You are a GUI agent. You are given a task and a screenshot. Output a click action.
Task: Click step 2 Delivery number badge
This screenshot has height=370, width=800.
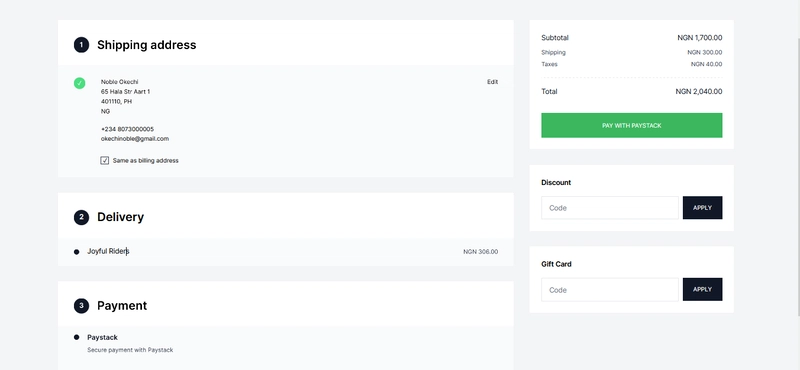(81, 217)
